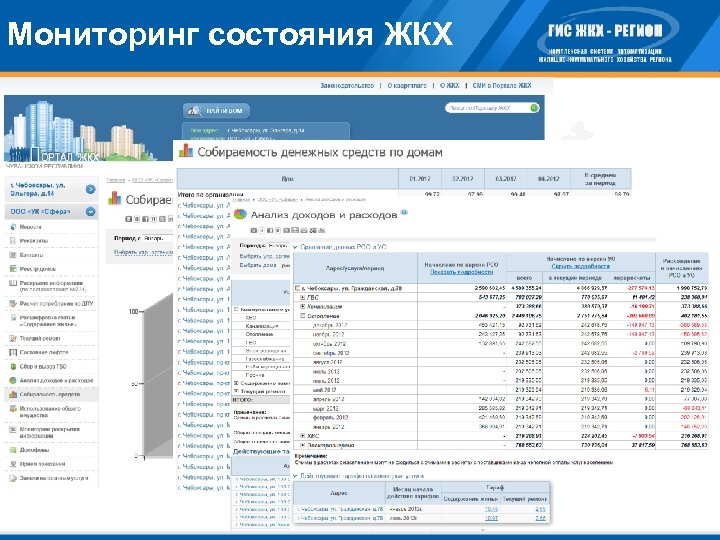Open the Реквизиты sidebar icon

click(x=13, y=241)
